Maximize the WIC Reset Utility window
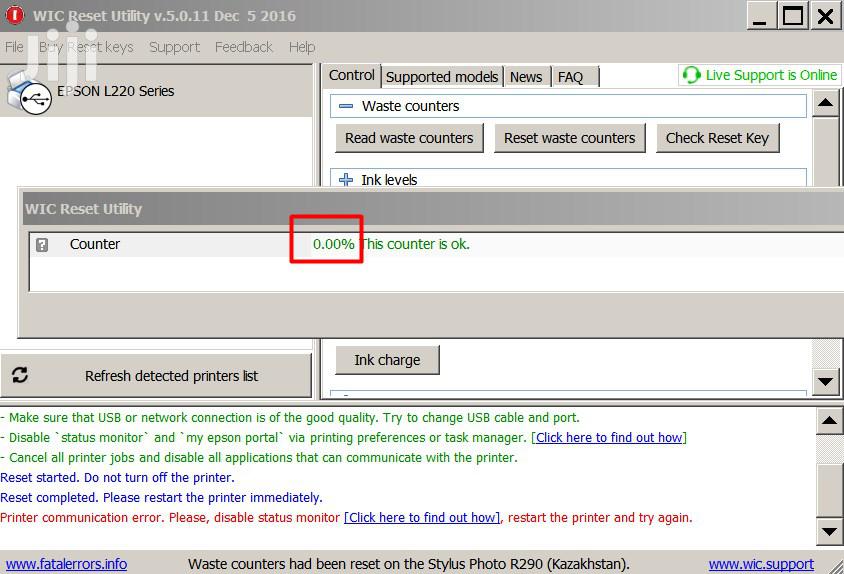Screen dimensions: 844x574 (x=792, y=16)
